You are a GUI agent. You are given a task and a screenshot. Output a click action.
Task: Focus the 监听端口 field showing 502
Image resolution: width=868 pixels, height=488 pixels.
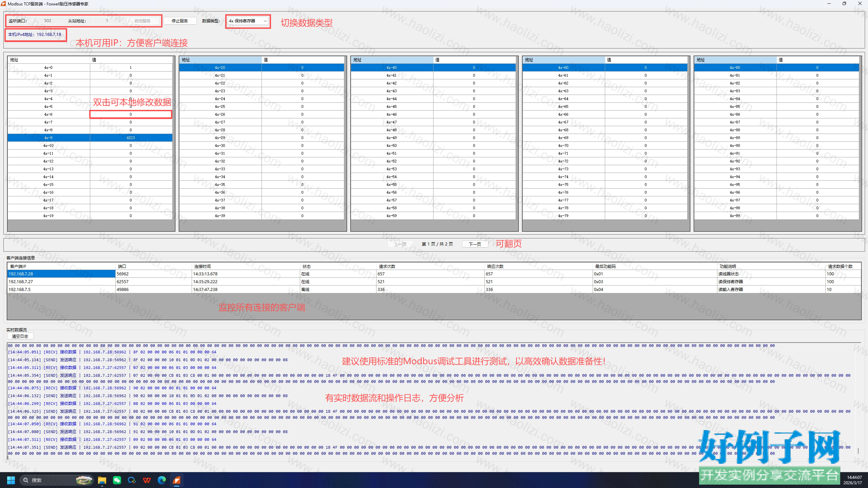pos(47,21)
